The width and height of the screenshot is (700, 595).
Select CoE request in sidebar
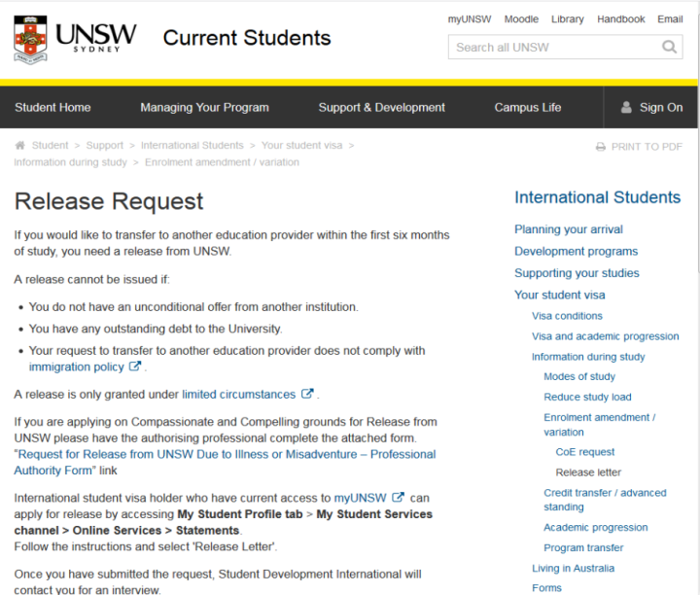click(x=585, y=452)
